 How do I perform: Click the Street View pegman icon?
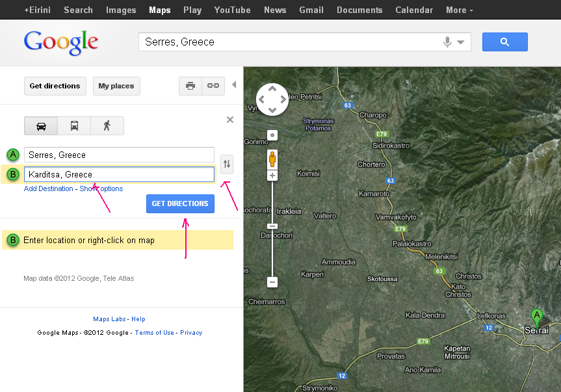[272, 159]
